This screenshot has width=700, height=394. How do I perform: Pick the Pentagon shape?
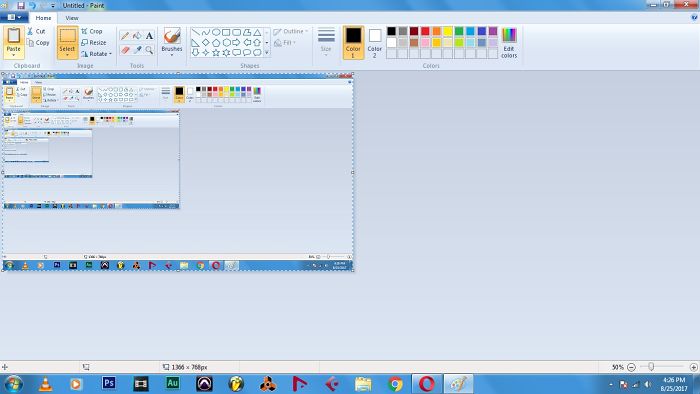click(216, 42)
